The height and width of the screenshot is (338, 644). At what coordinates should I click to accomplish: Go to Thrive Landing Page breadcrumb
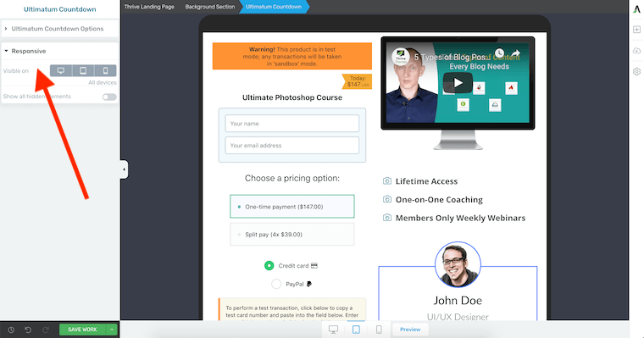tap(149, 7)
